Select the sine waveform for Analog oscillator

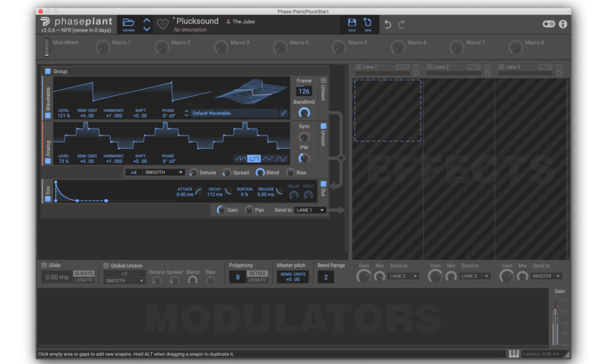tap(281, 159)
